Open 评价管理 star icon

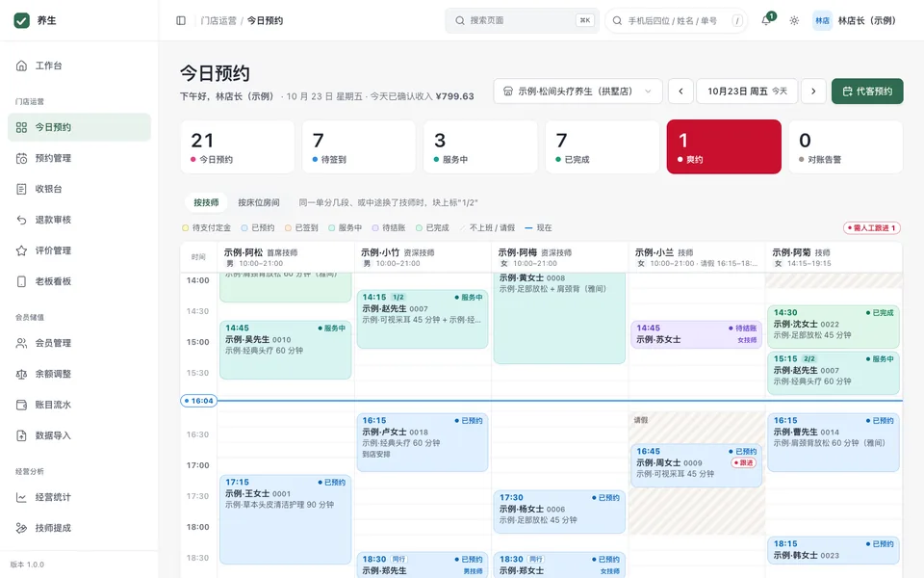coord(21,250)
